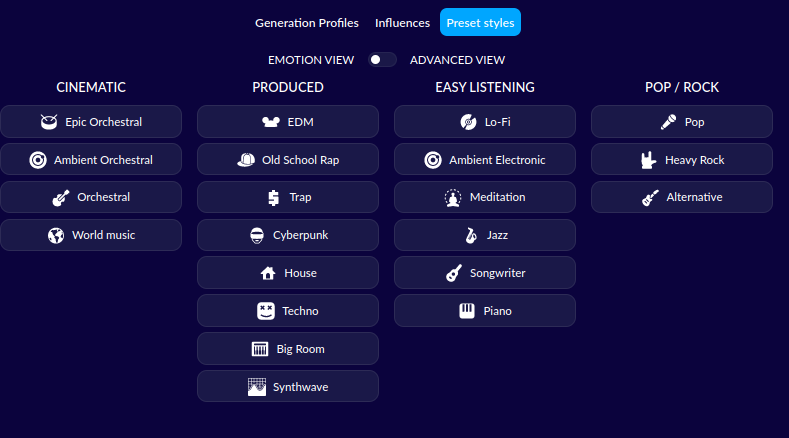Click the microphone icon for Pop
Viewport: 789px width, 438px height.
668,122
